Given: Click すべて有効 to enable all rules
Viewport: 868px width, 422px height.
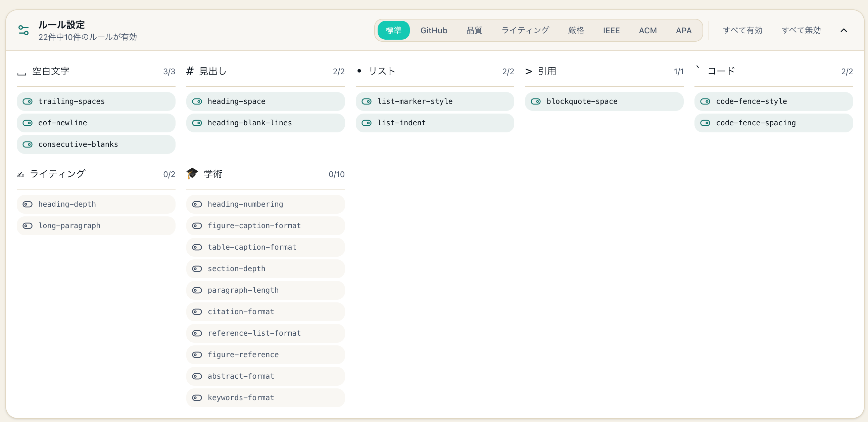Looking at the screenshot, I should coord(742,30).
